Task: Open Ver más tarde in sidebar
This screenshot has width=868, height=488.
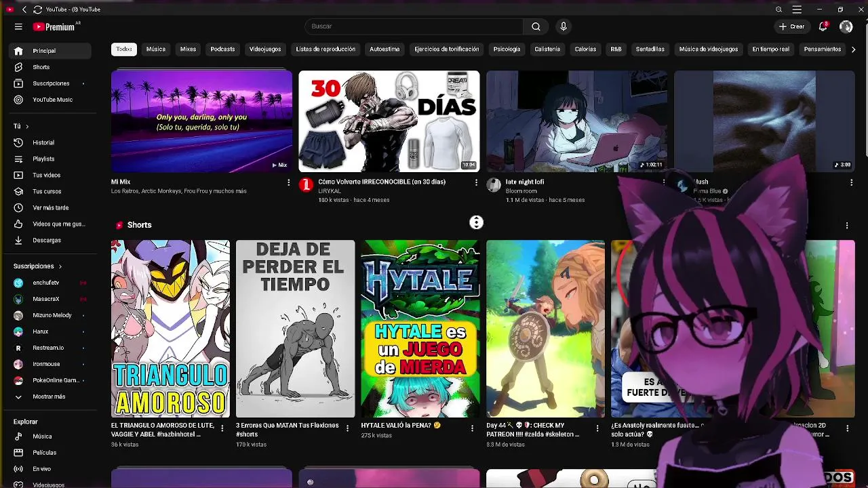Action: (x=50, y=207)
